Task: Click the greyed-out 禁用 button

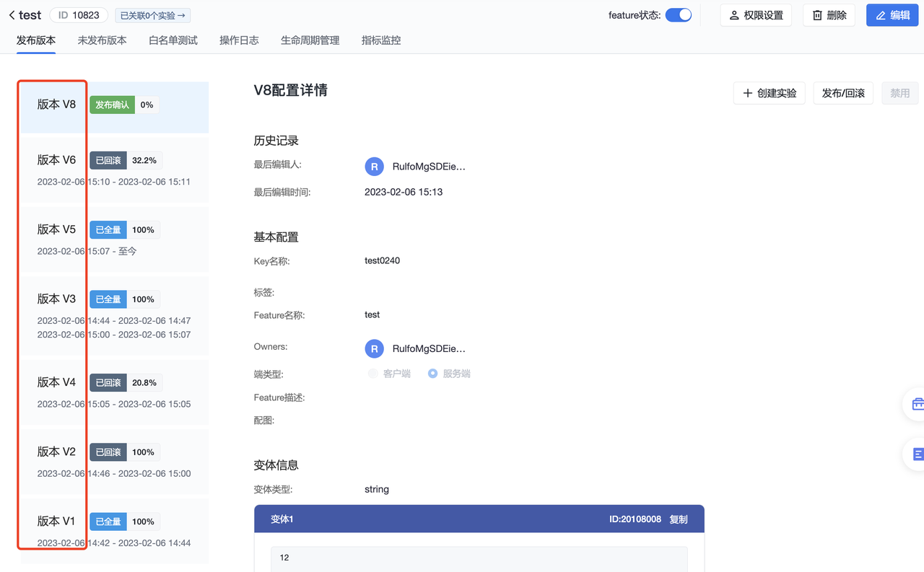Action: 900,93
